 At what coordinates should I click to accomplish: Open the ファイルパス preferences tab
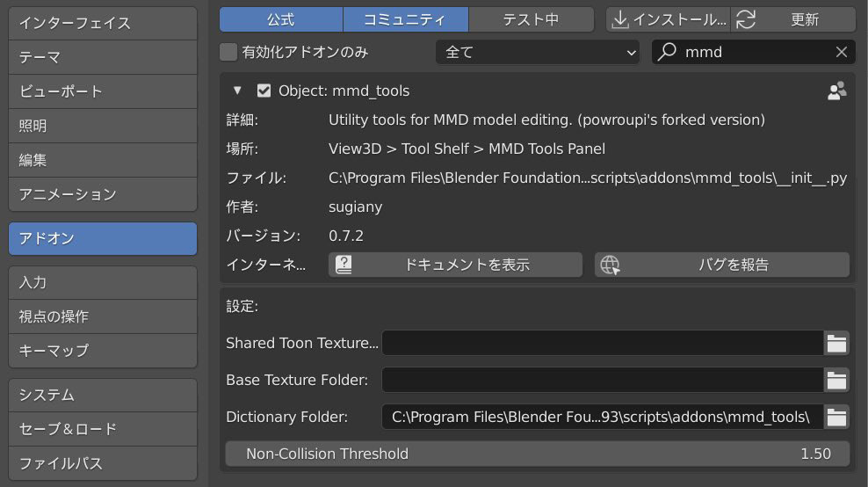coord(103,463)
